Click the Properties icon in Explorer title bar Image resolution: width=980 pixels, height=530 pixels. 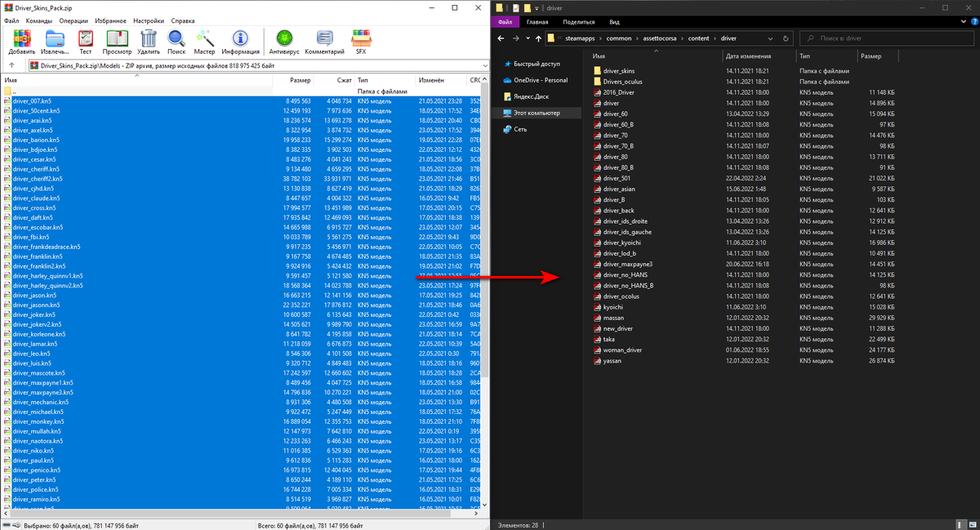click(x=516, y=7)
